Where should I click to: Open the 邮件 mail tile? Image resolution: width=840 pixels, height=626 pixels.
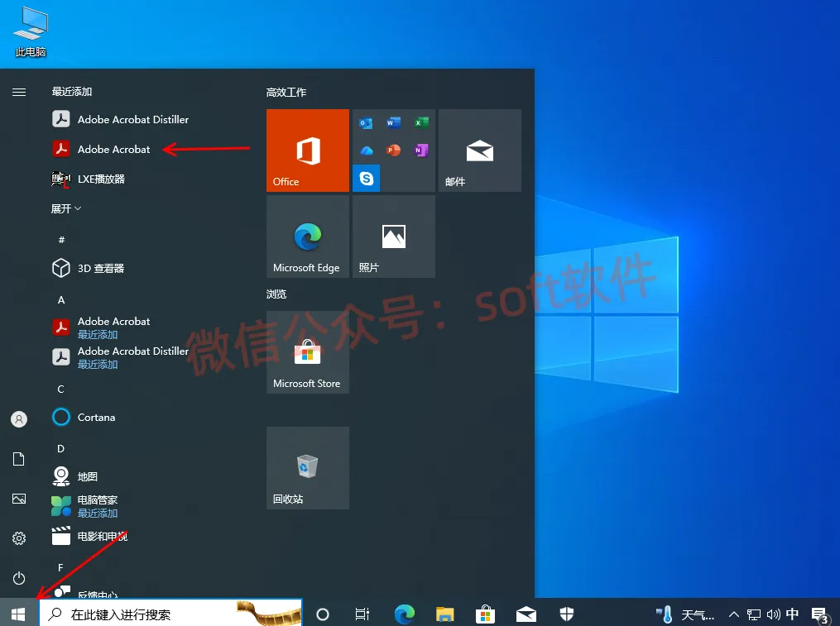pos(480,151)
